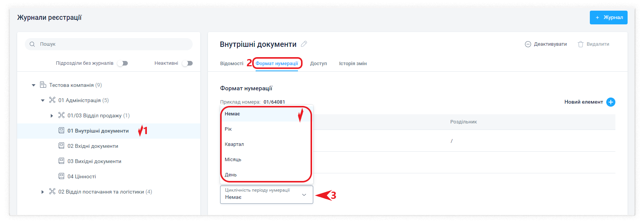Screen dimensions: 644x224
Task: Click the 01 Адміністрація department icon
Action: 52,100
